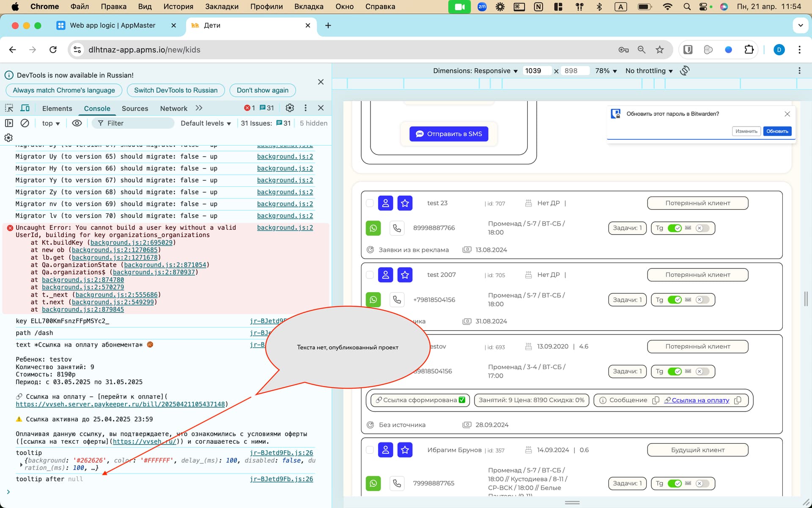Expand more DevTools tabs chevron
The image size is (812, 508).
199,108
